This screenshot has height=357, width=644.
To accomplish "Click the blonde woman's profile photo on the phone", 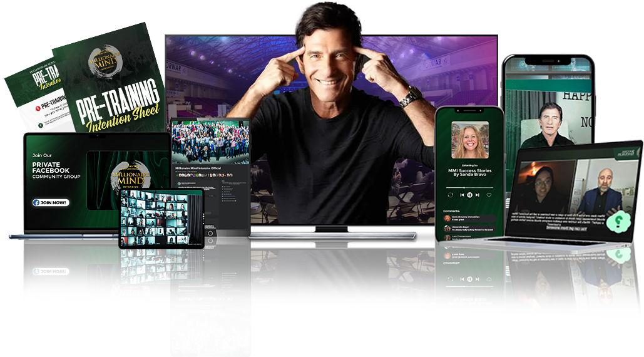I will pyautogui.click(x=469, y=140).
